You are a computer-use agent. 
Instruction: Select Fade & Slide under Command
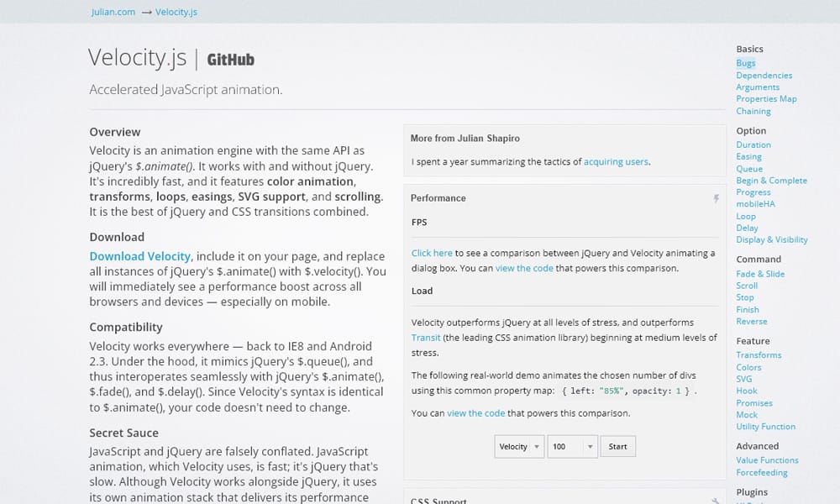[x=761, y=273]
